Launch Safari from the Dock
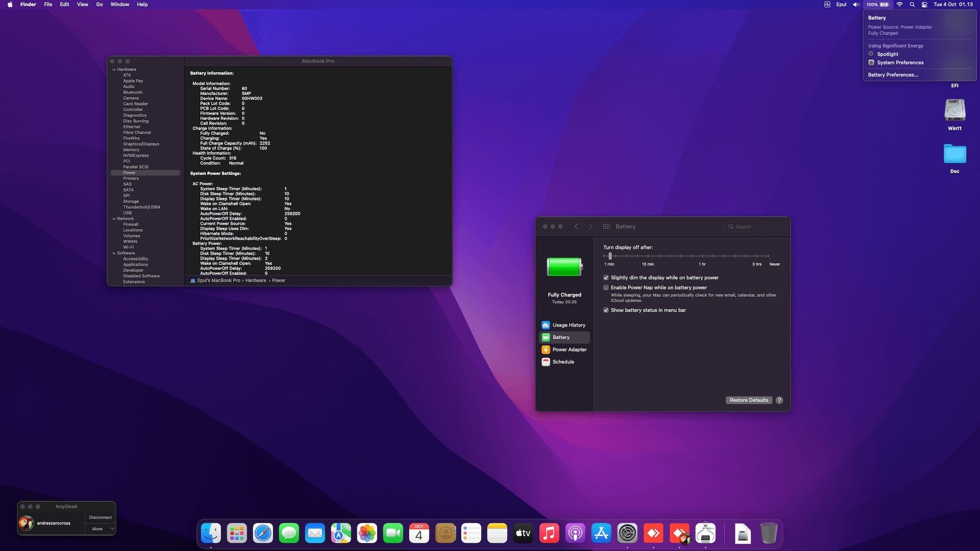This screenshot has height=551, width=980. coord(263,533)
